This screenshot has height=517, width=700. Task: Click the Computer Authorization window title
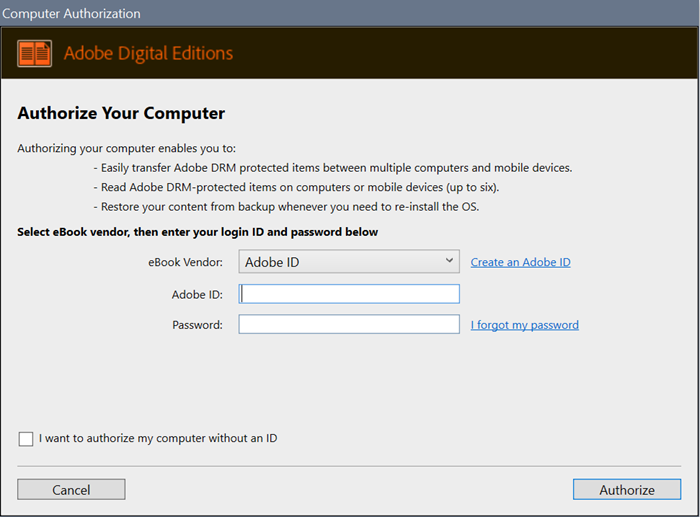click(x=71, y=13)
